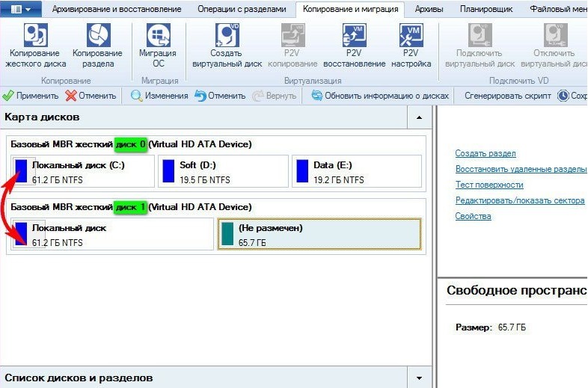Screen dimensions: 588x388
Task: Click Восстановить удаленные разделы link
Action: (x=521, y=169)
